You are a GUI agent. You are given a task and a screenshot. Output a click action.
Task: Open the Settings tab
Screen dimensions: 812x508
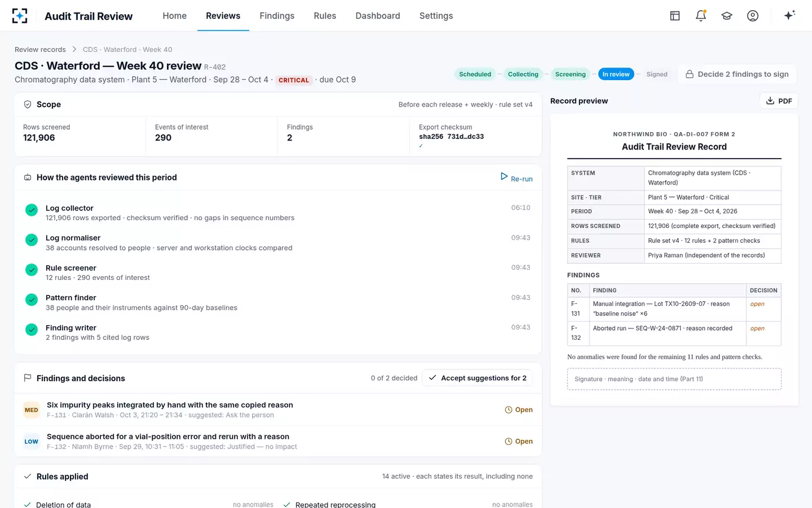click(x=436, y=16)
